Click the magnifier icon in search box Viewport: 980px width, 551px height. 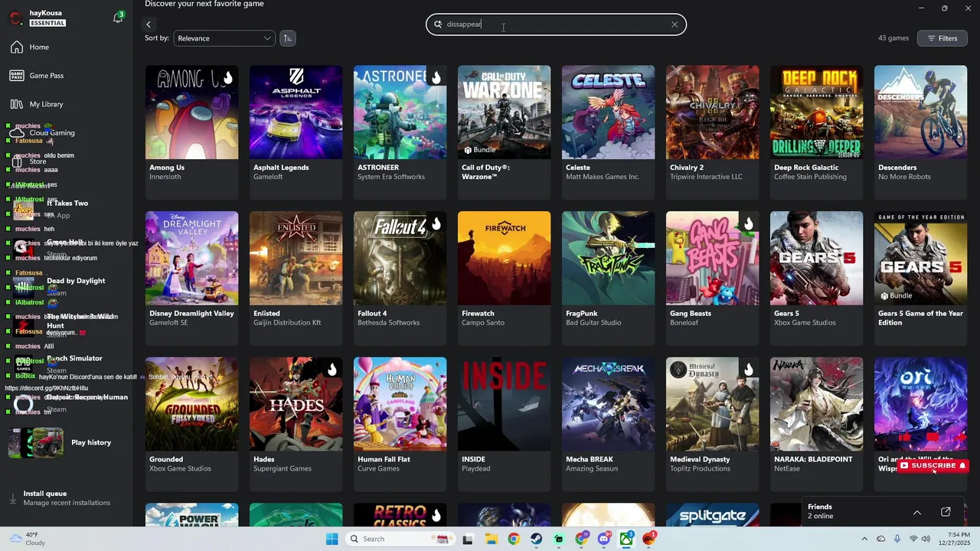coord(438,24)
